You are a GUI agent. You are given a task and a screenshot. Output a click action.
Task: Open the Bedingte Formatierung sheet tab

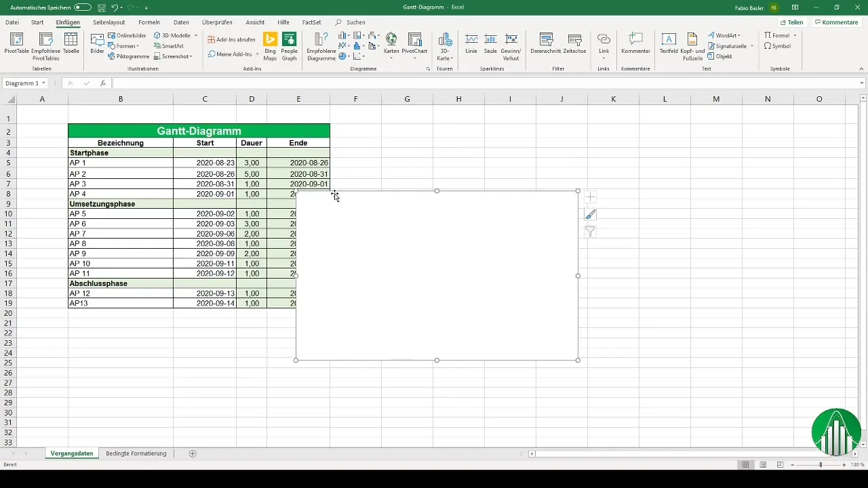136,453
